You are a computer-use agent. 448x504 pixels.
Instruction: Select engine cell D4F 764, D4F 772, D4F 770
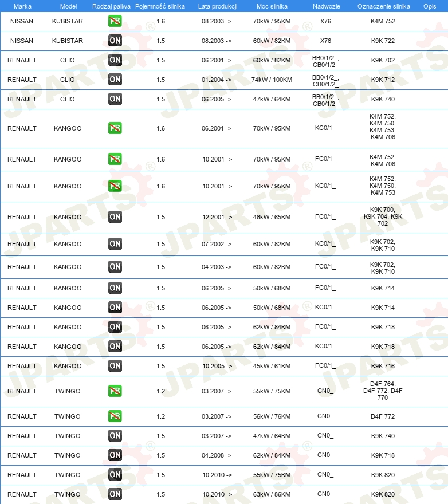point(383,391)
